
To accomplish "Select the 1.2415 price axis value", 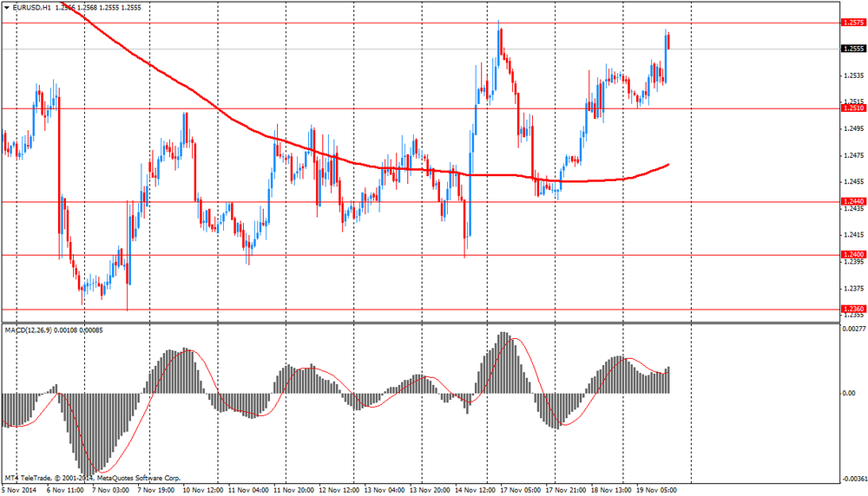I will [x=853, y=235].
